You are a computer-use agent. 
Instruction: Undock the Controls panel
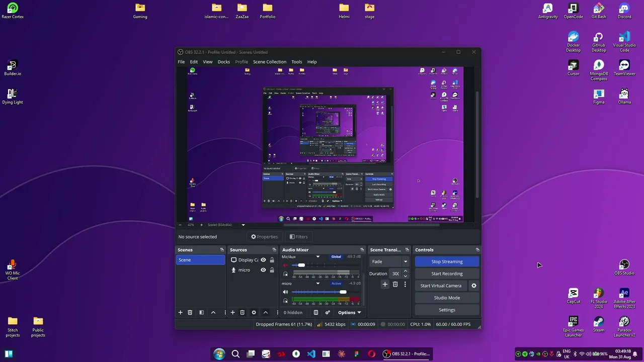pyautogui.click(x=477, y=250)
